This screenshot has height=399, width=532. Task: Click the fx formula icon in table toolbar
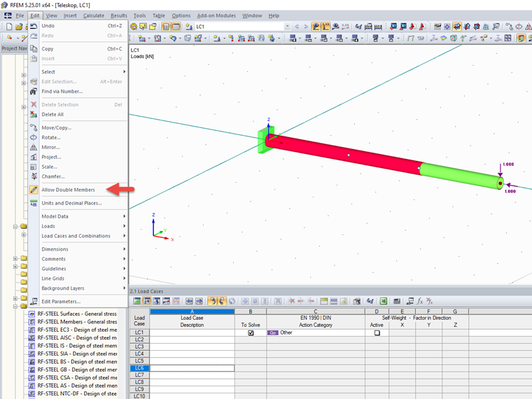click(420, 301)
